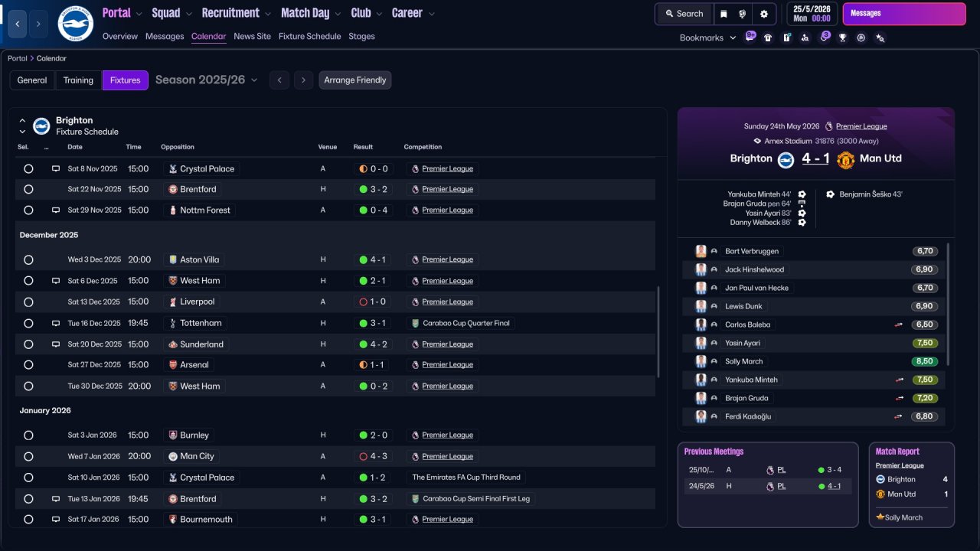Open the News Site sub-menu item
Viewport: 980px width, 551px height.
(253, 36)
